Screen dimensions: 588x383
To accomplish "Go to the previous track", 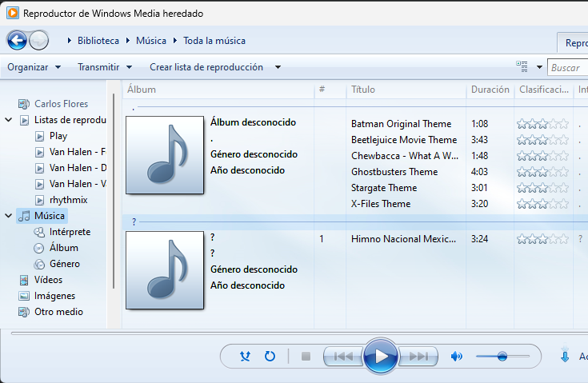I will pos(343,357).
